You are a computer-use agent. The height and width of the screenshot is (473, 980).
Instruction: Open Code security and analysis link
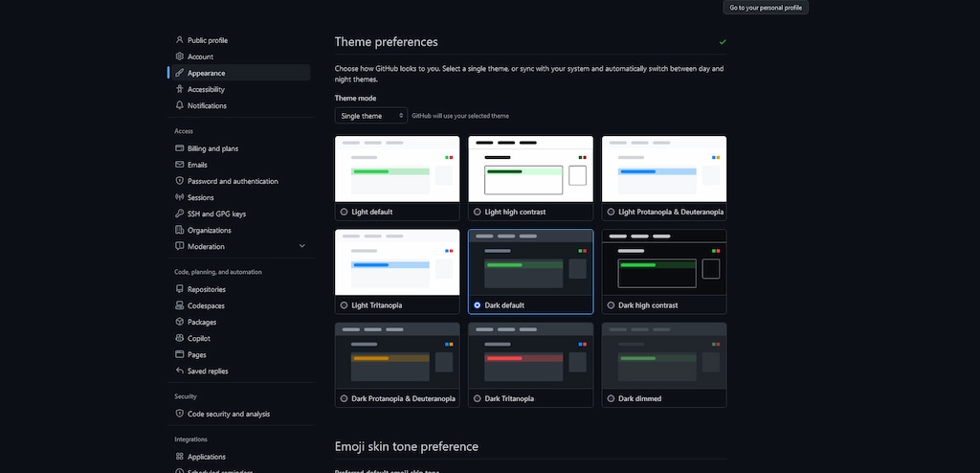pyautogui.click(x=229, y=414)
